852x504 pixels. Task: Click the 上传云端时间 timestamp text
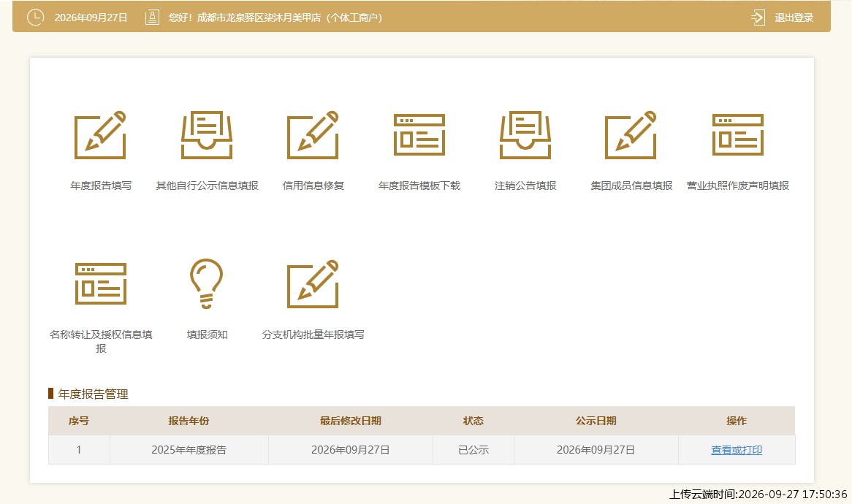(758, 495)
